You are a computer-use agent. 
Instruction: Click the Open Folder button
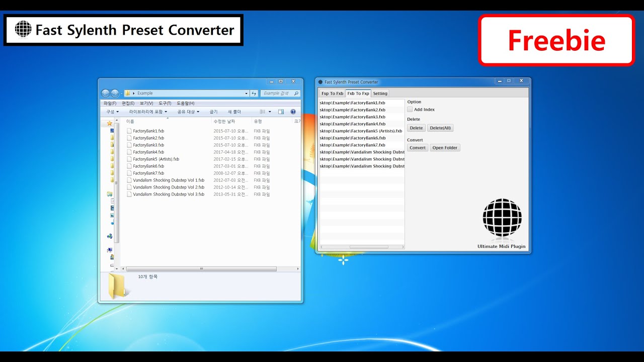(x=445, y=148)
